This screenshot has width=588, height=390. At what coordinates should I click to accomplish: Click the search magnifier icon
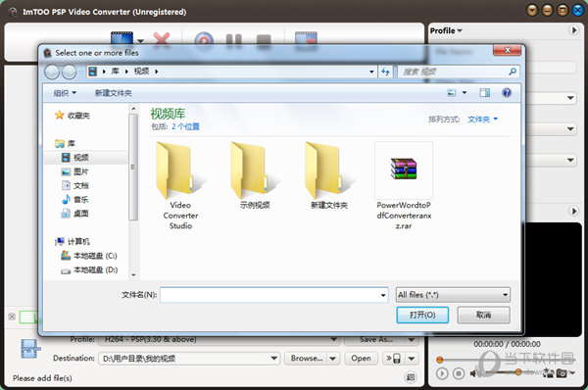click(x=513, y=72)
